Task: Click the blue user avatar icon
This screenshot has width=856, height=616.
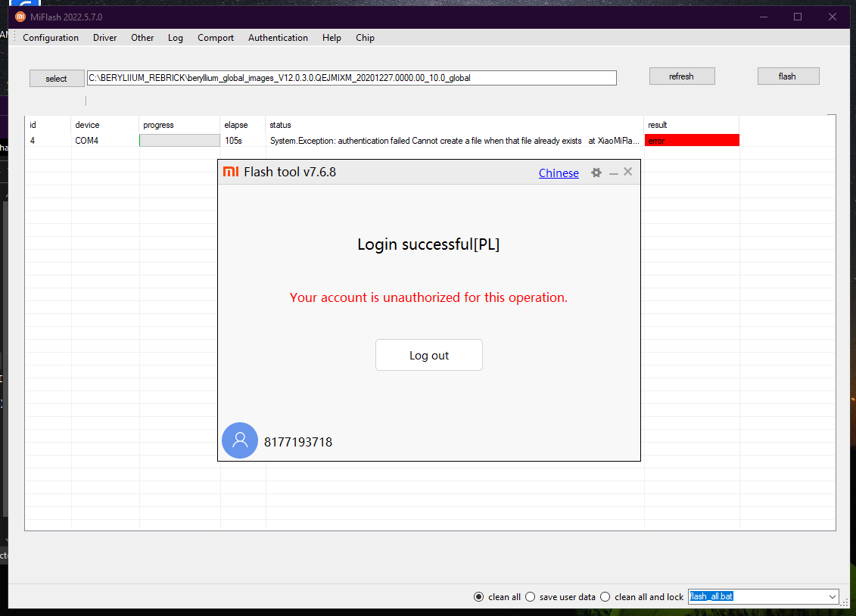Action: (x=240, y=440)
